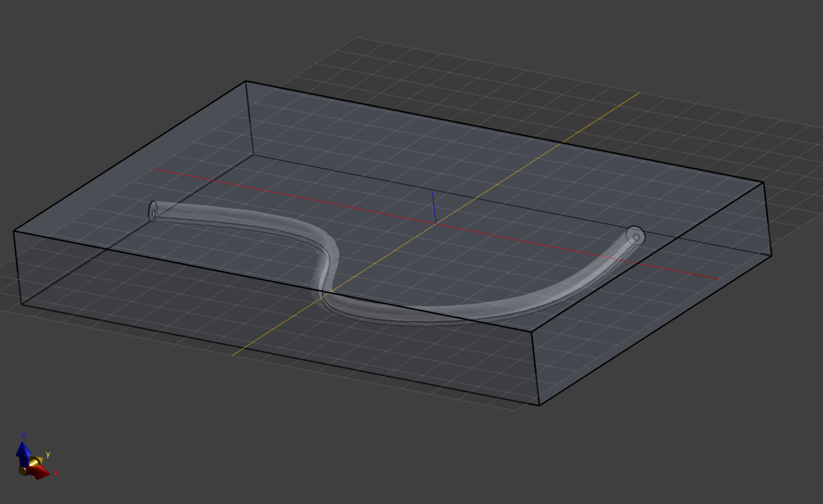Click the short blue Z axis line at origin
This screenshot has width=823, height=504.
point(433,207)
